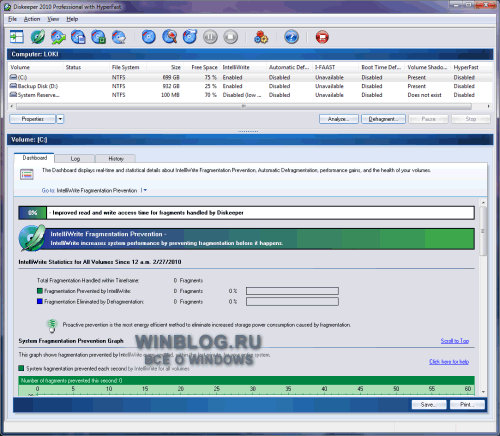
Task: Click the '100 MB' size cell
Action: 170,95
